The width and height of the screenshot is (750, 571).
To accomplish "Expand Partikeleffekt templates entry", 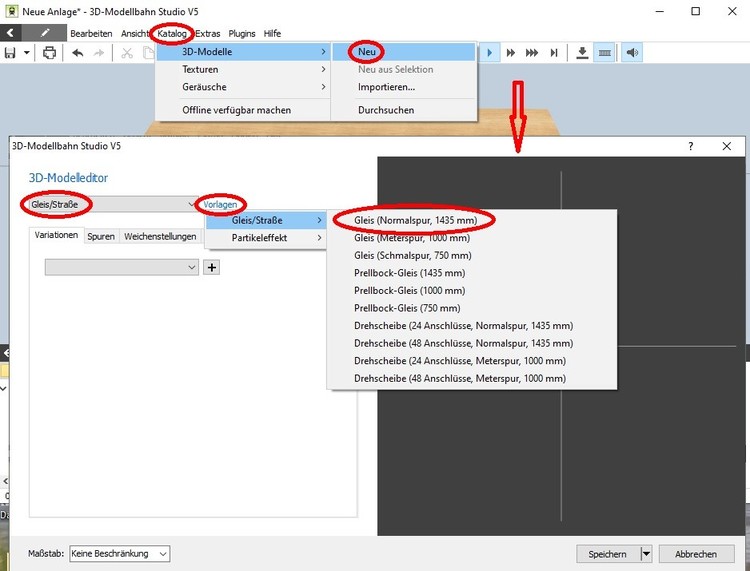I will point(266,238).
